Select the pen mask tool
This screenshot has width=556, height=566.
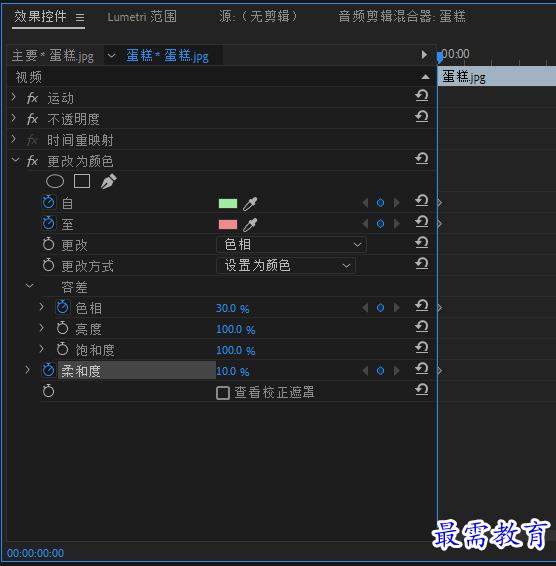tap(109, 182)
